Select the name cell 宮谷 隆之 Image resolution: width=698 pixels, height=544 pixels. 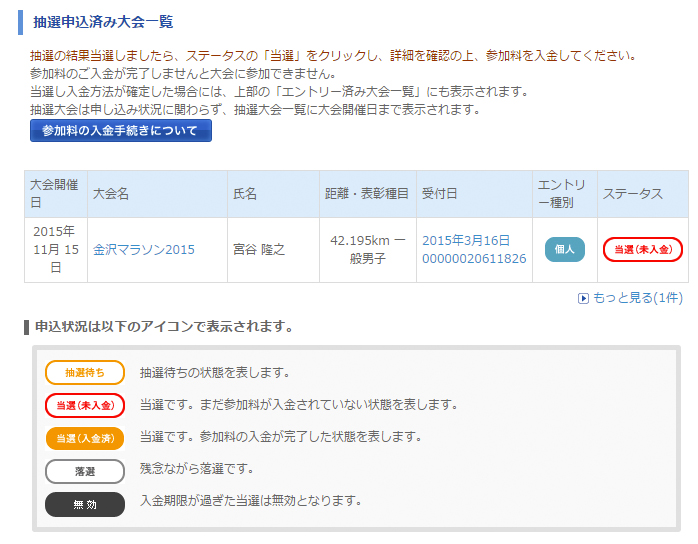(259, 250)
